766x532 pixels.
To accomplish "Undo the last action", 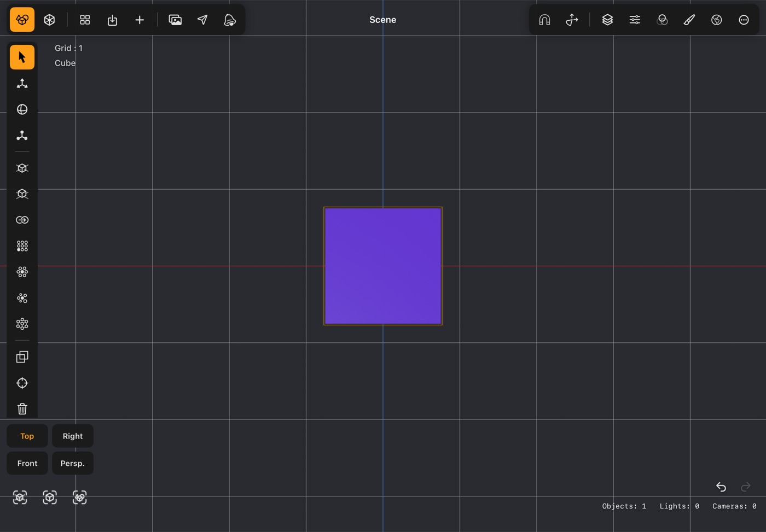I will pyautogui.click(x=721, y=487).
